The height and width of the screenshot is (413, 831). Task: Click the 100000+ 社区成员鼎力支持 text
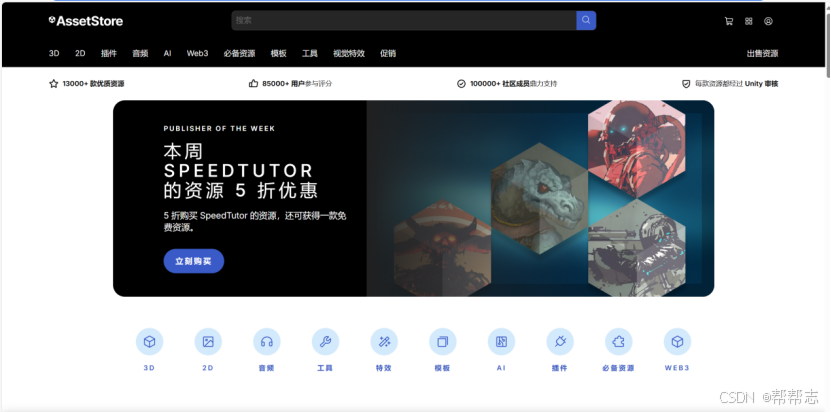coord(514,84)
